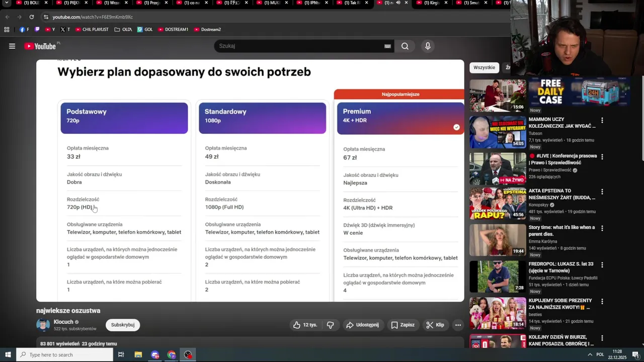The width and height of the screenshot is (644, 362).
Task: Click the Zapisz save button
Action: 403,325
